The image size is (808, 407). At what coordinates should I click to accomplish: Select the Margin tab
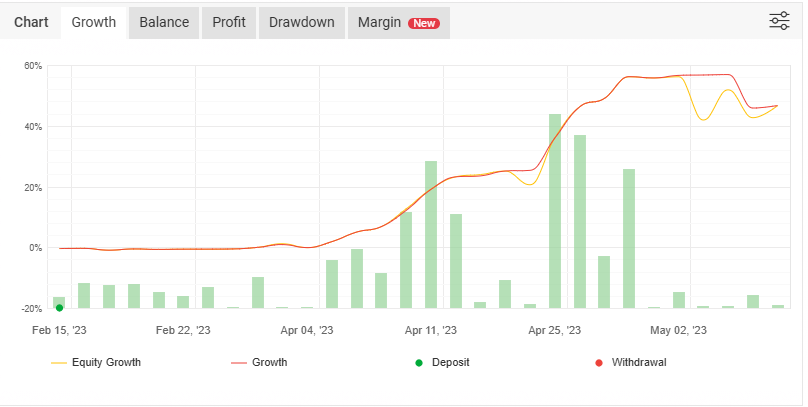tap(398, 22)
